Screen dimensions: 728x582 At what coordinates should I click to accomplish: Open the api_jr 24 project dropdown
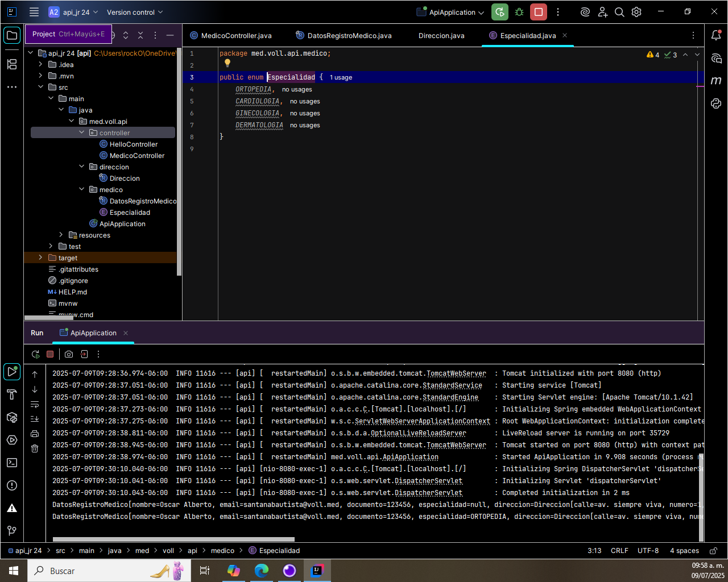pyautogui.click(x=73, y=12)
